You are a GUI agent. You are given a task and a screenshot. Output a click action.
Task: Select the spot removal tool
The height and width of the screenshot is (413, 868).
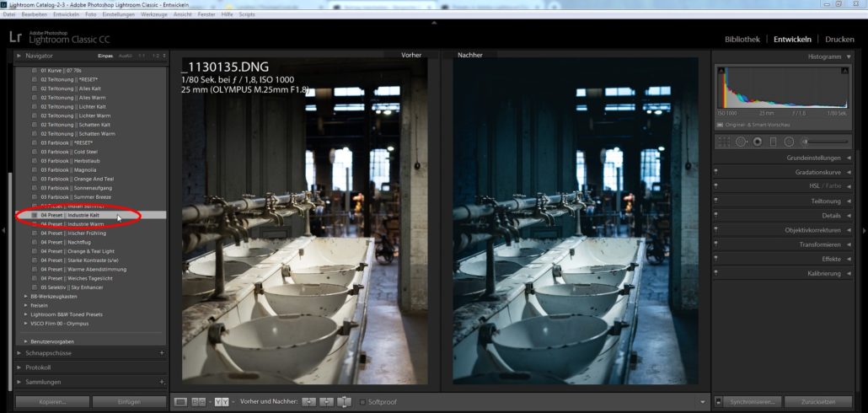(741, 142)
